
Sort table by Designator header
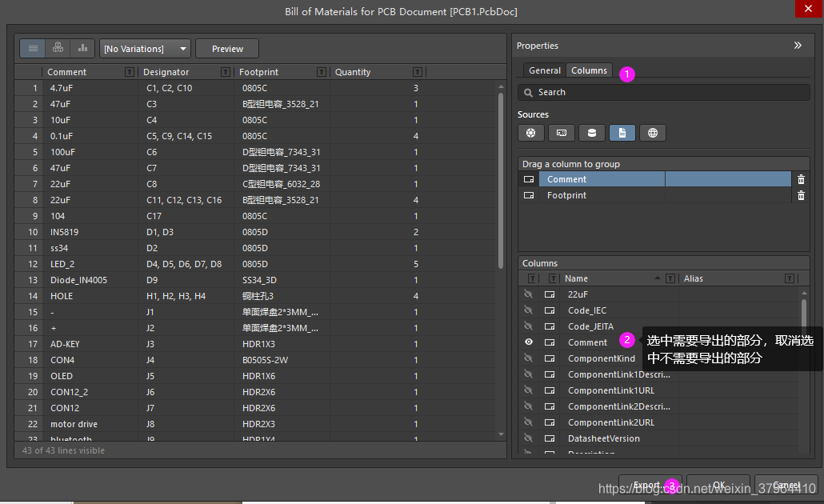[x=166, y=72]
